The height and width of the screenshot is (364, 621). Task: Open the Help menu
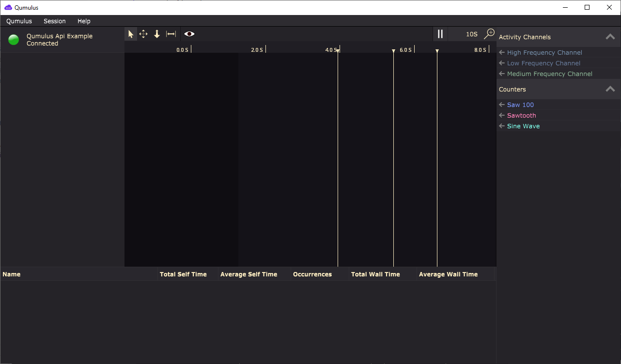pos(84,21)
